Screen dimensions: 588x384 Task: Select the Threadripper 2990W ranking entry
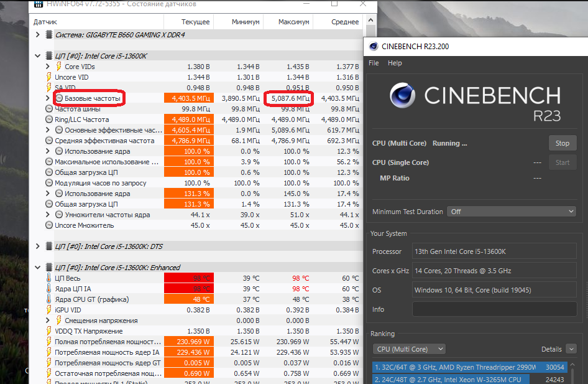[x=469, y=367]
